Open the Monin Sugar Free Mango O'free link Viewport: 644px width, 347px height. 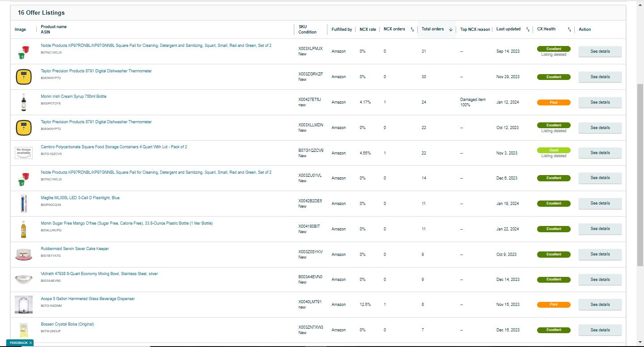click(127, 223)
